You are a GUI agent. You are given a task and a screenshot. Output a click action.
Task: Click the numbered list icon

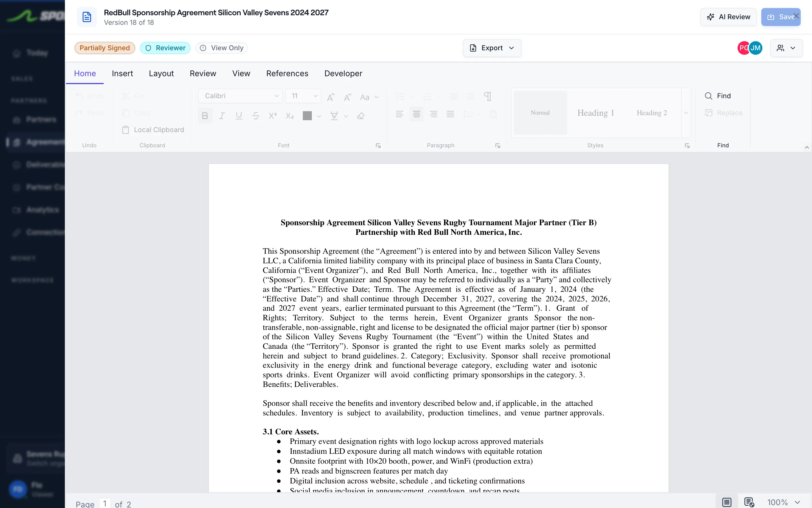click(427, 97)
